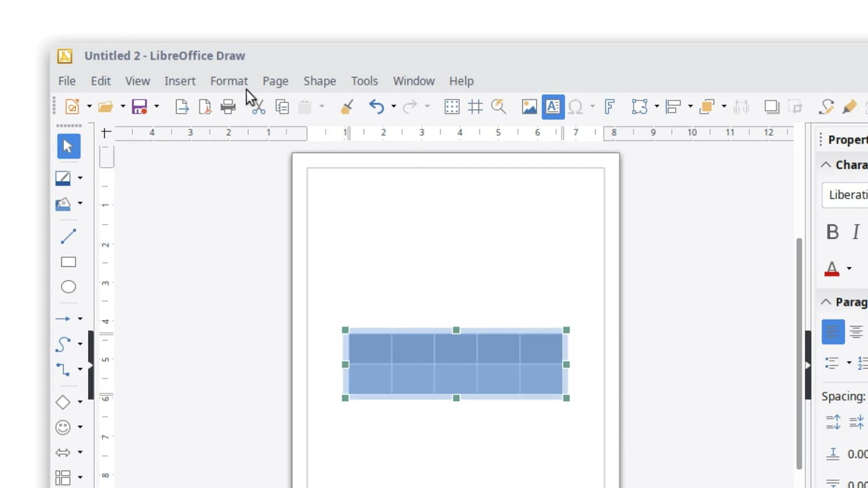Screen dimensions: 868x488
Task: Select the Curves and Polygons tool
Action: coord(63,344)
